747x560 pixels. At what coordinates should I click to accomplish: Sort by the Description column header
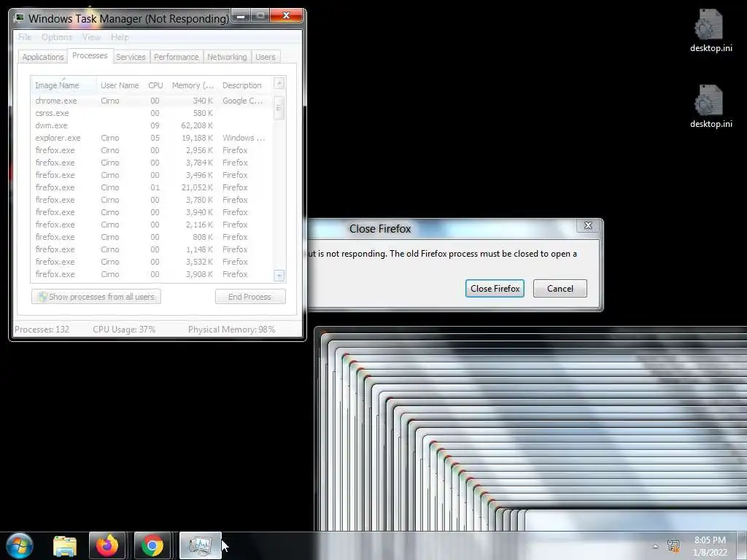245,85
